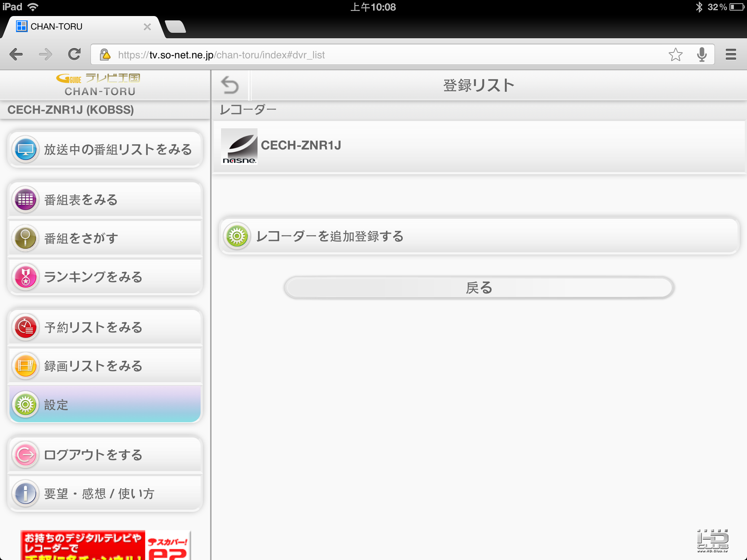Open 予約リストをみる reservation list

(105, 327)
